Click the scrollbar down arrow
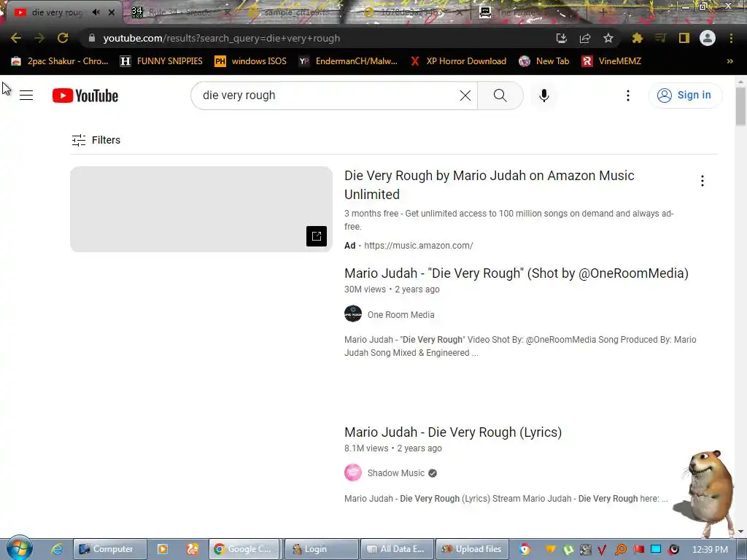The width and height of the screenshot is (747, 560). click(x=740, y=531)
